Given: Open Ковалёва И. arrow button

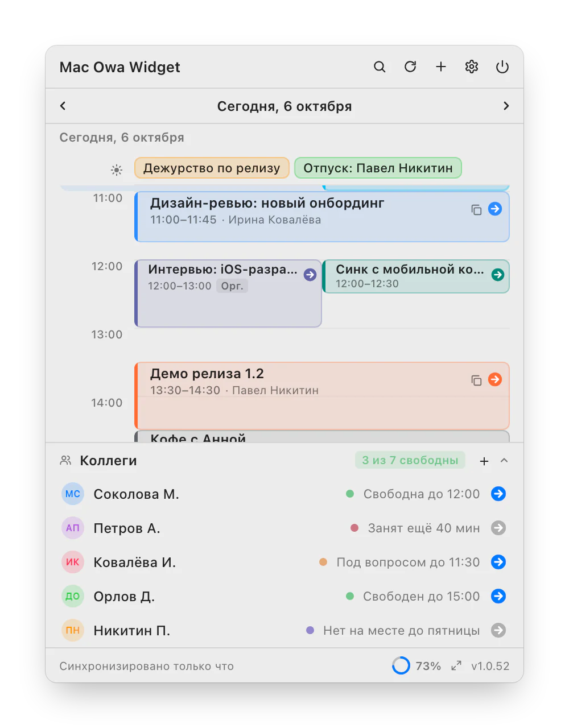Looking at the screenshot, I should click(x=498, y=562).
